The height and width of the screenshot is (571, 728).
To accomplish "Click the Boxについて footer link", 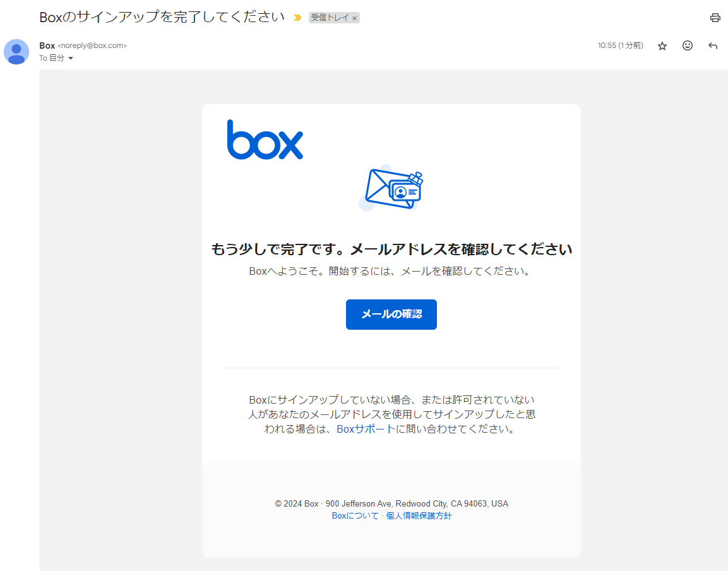I will 355,516.
